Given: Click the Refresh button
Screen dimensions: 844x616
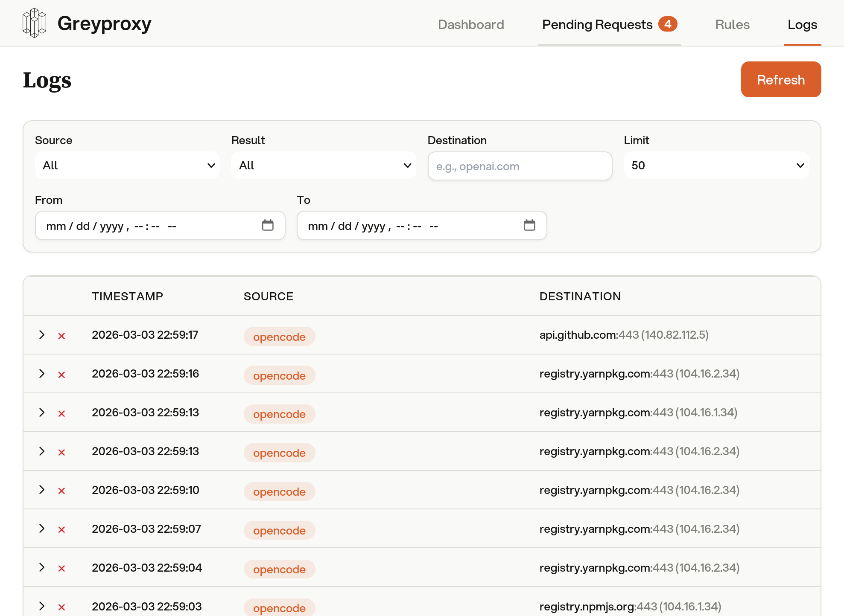Looking at the screenshot, I should (x=780, y=79).
